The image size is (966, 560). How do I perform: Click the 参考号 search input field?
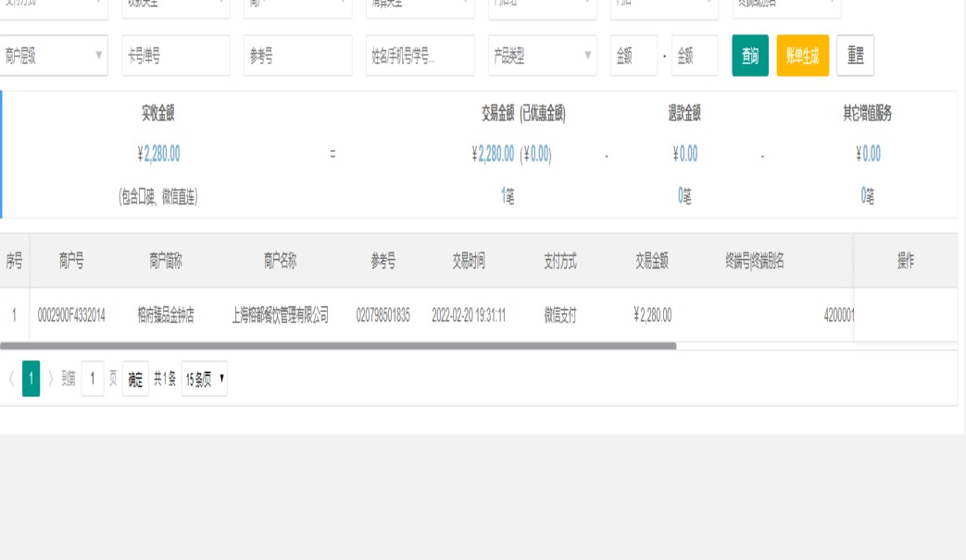coord(297,56)
